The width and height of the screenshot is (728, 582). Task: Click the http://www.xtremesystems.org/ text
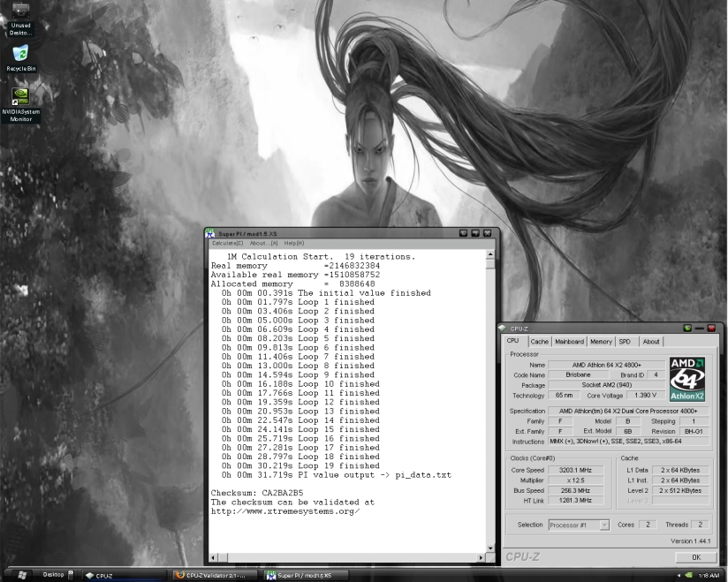285,511
